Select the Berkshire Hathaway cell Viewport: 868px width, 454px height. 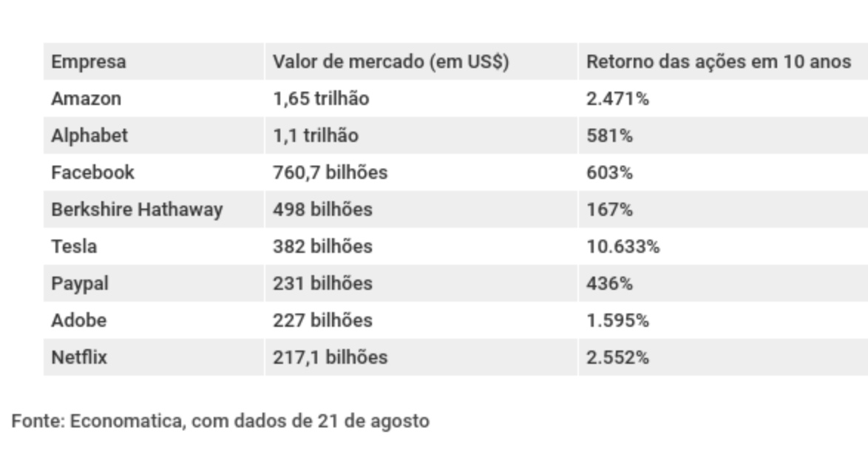coord(137,210)
